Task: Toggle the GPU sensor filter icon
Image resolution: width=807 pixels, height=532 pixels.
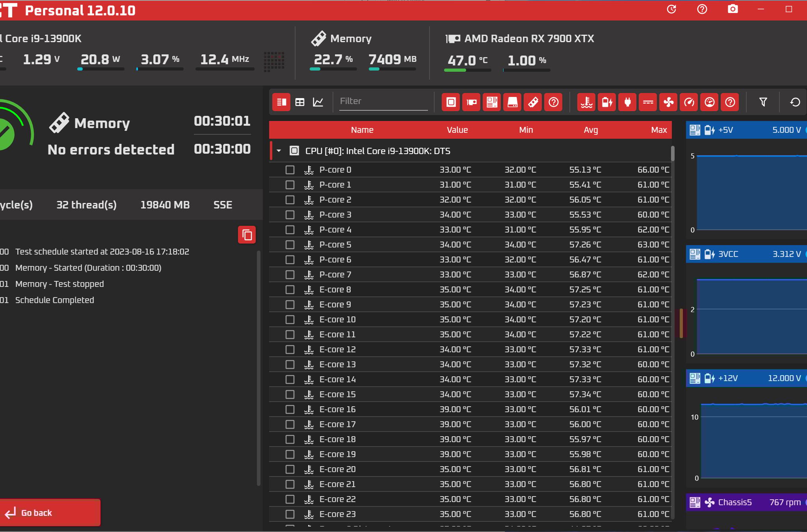Action: [471, 102]
